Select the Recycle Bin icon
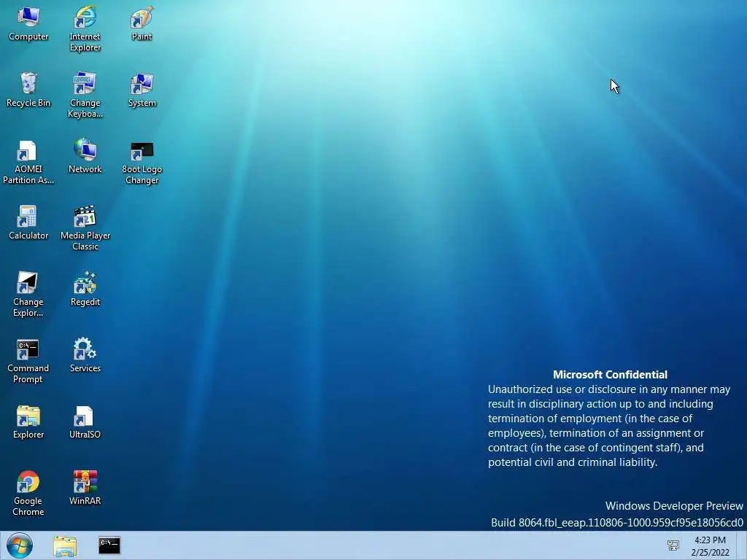Image resolution: width=747 pixels, height=560 pixels. pyautogui.click(x=28, y=90)
